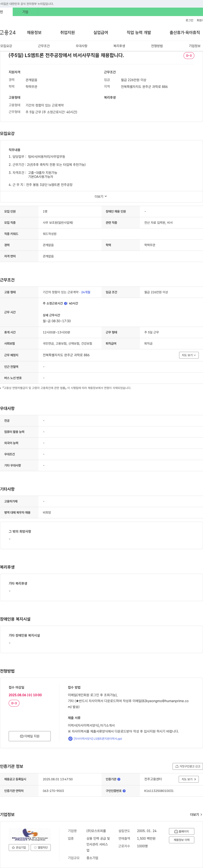Screen dimensions: 203x868
Task: Jump to 근무조건 section tab
Action: [x=44, y=46]
